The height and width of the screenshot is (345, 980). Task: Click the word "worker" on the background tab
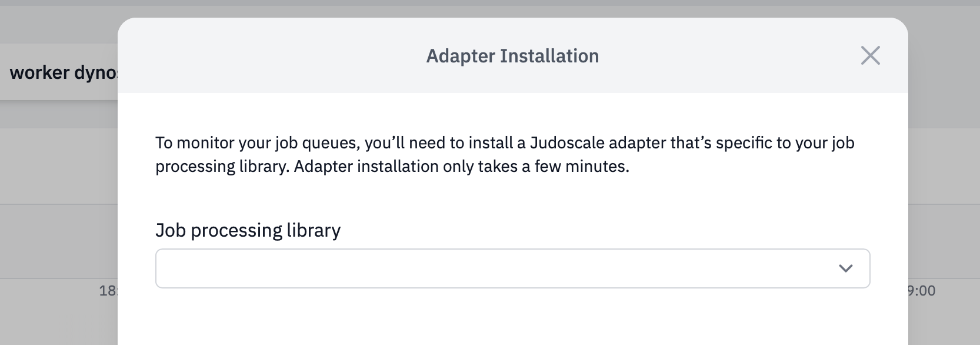pyautogui.click(x=39, y=72)
